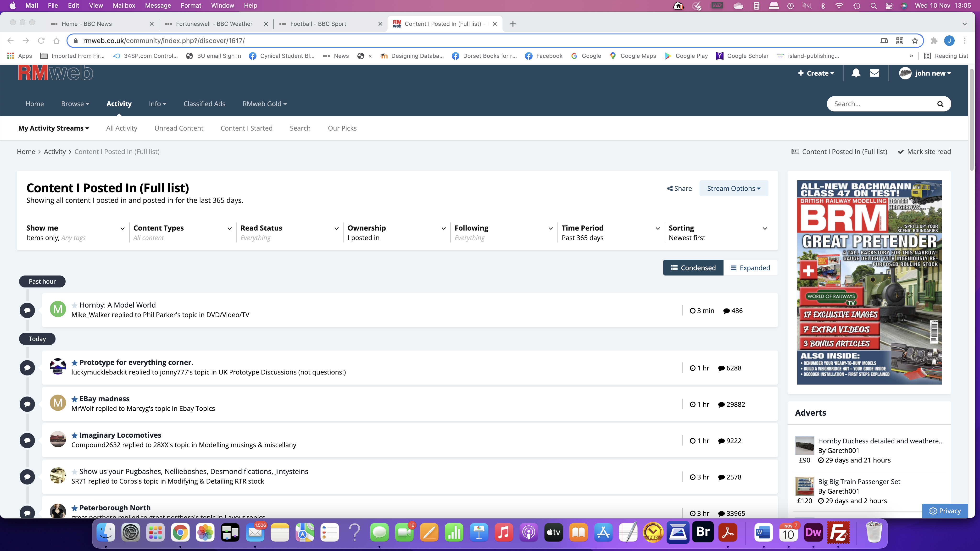This screenshot has height=551, width=980.
Task: Open System Preferences in the Dock
Action: 130,532
